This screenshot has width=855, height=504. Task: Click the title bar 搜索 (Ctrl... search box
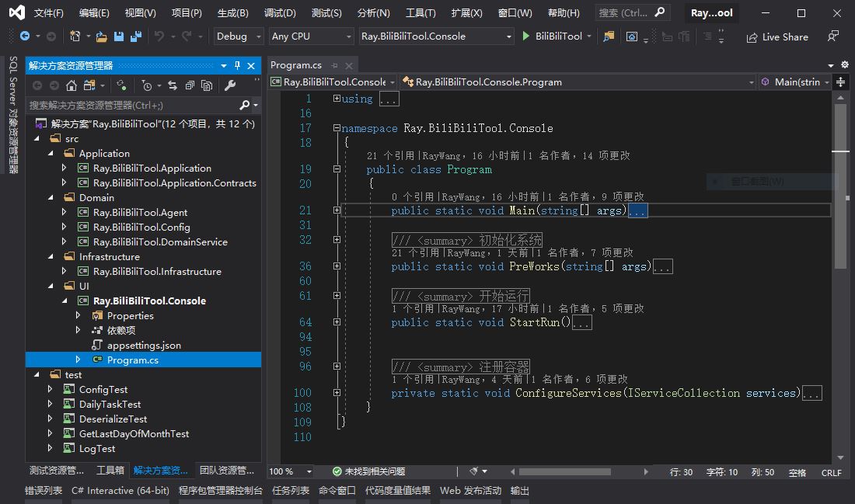coord(633,12)
